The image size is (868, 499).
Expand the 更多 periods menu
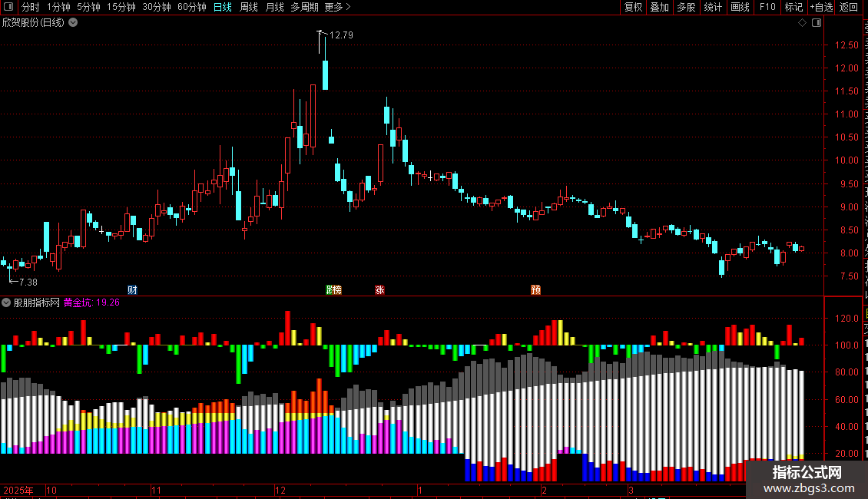[x=337, y=7]
